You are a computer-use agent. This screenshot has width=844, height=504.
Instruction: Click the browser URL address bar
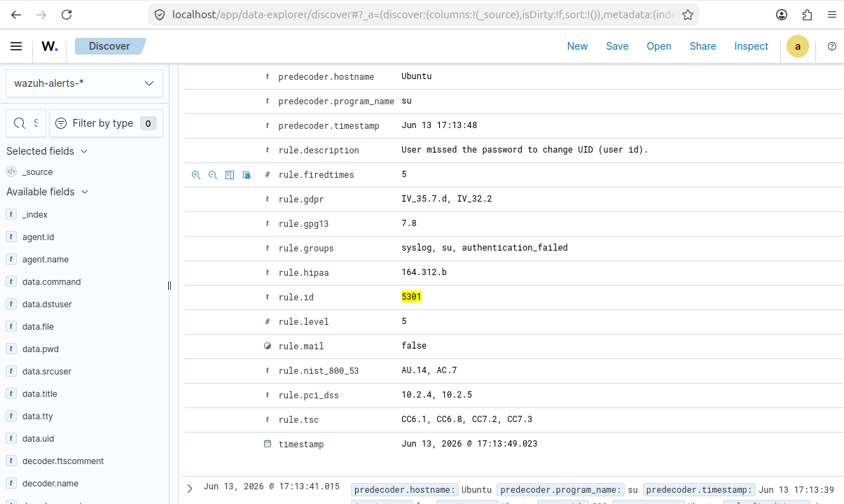(424, 15)
